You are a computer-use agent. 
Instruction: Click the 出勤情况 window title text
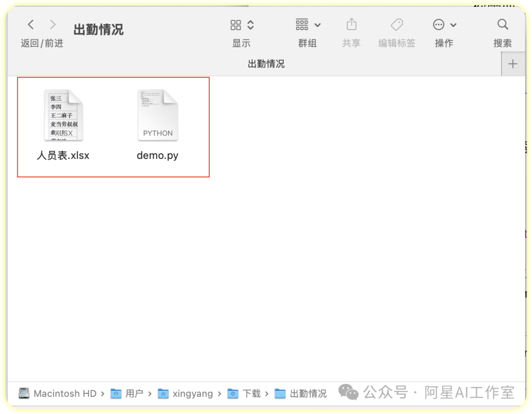[x=99, y=30]
